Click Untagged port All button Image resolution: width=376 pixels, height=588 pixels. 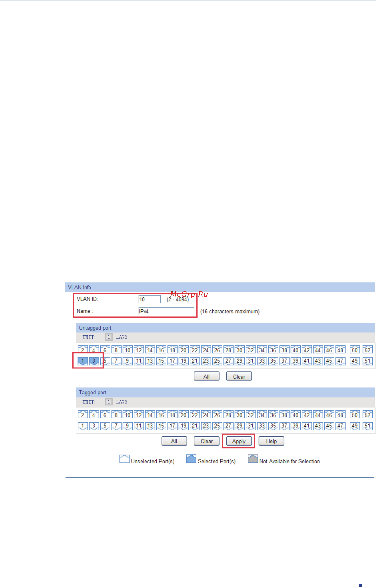207,376
